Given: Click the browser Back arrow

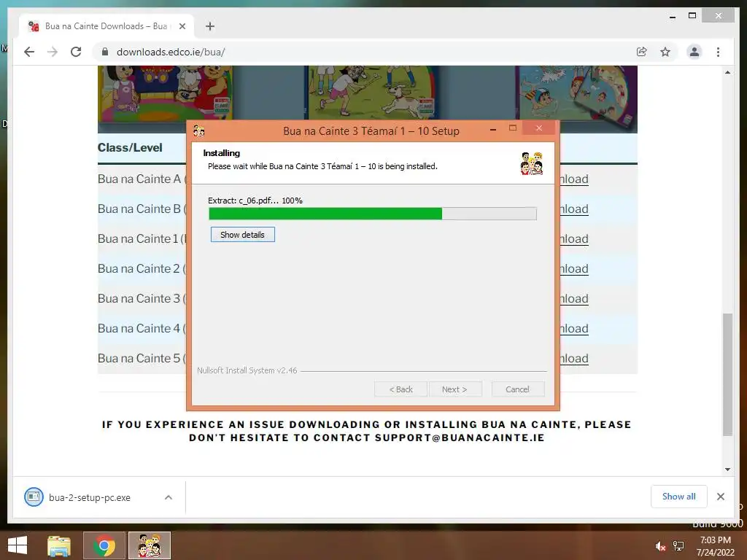Looking at the screenshot, I should point(29,52).
